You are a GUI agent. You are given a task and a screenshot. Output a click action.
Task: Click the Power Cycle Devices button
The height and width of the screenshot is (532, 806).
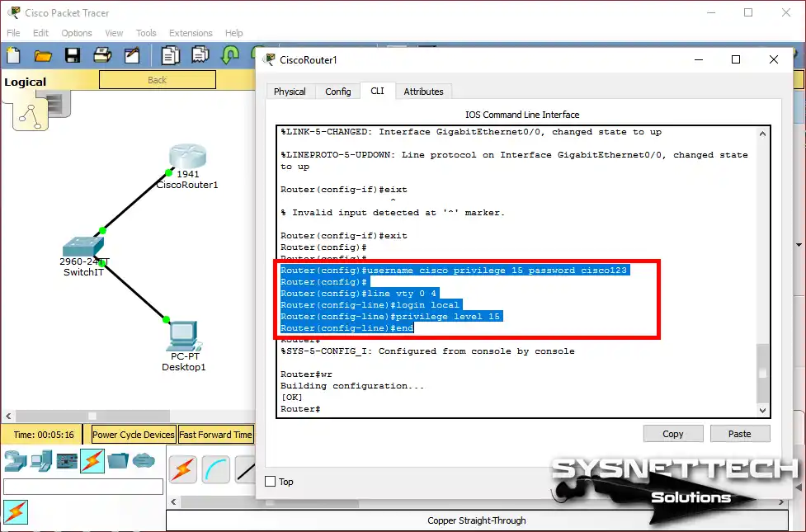133,434
